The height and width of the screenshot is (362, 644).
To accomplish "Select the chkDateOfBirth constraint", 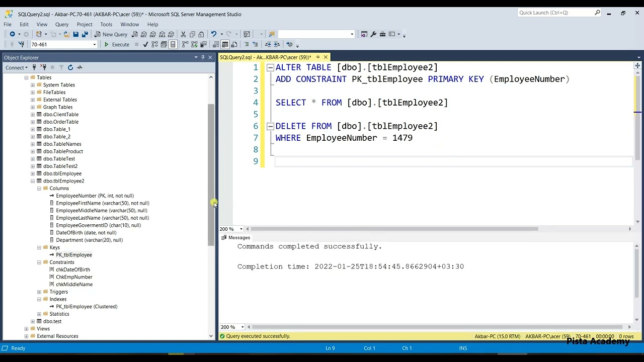I will click(73, 269).
